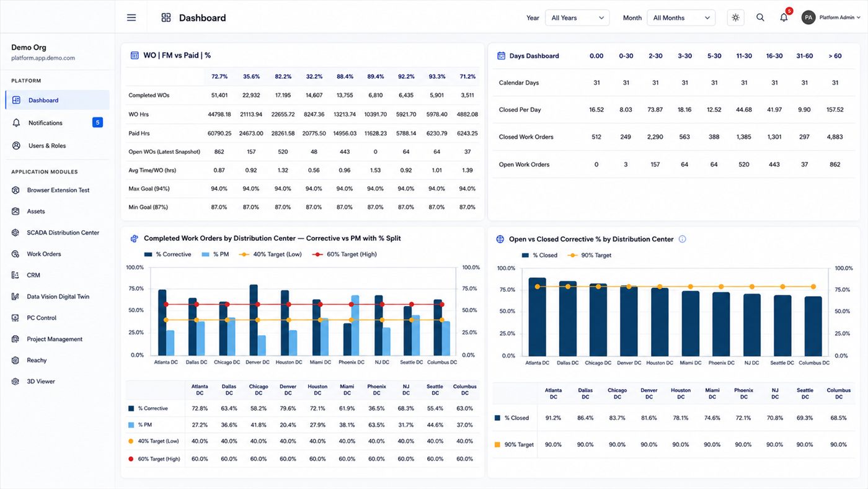The image size is (868, 489).
Task: Click the PA user avatar
Action: 808,17
